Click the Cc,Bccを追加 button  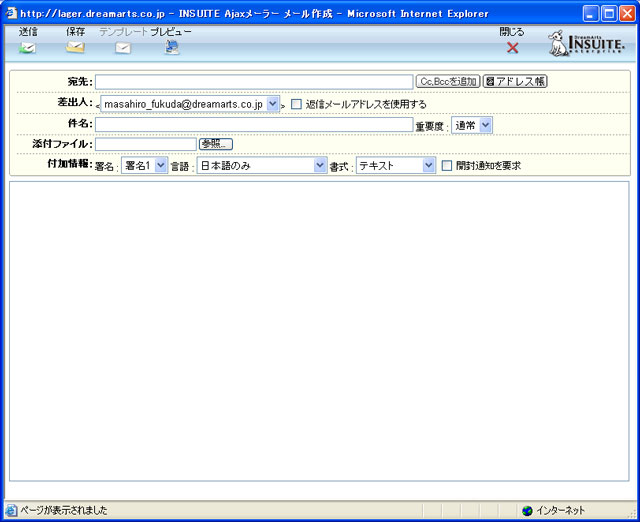click(x=448, y=81)
